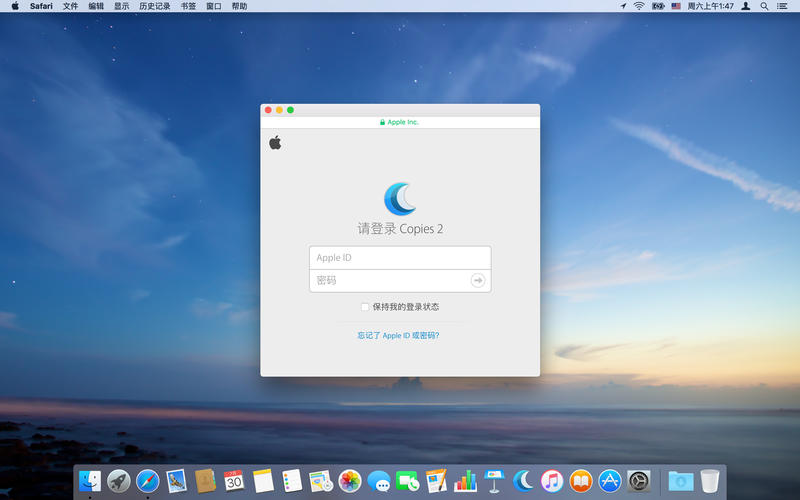800x500 pixels.
Task: Minimize the login window with yellow button
Action: pos(279,110)
